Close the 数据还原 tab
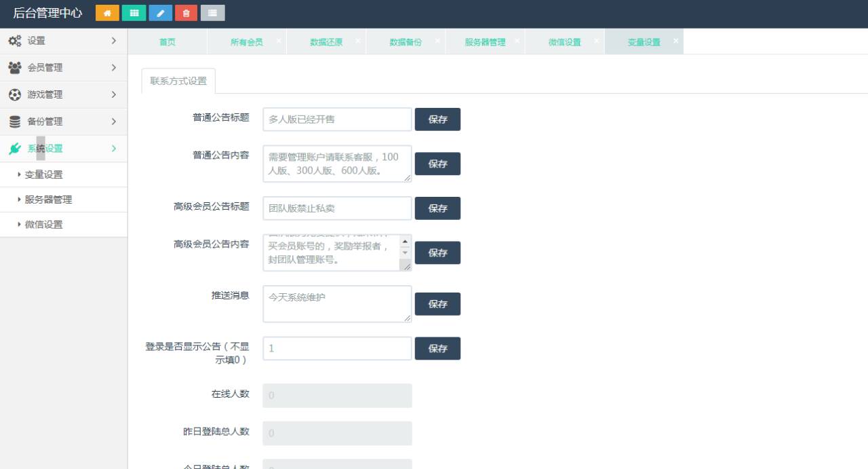Screen dimensions: 868x469 (x=358, y=41)
